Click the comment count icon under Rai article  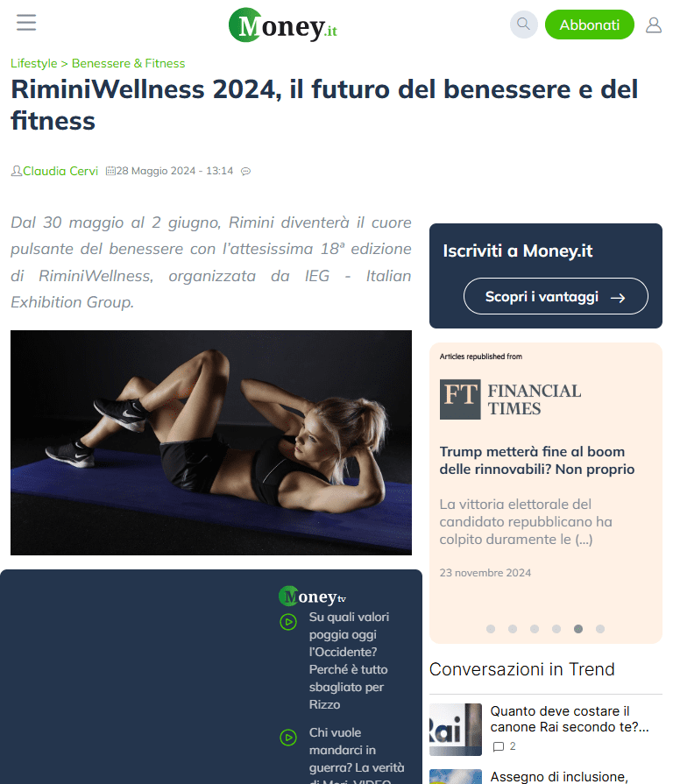tap(499, 746)
